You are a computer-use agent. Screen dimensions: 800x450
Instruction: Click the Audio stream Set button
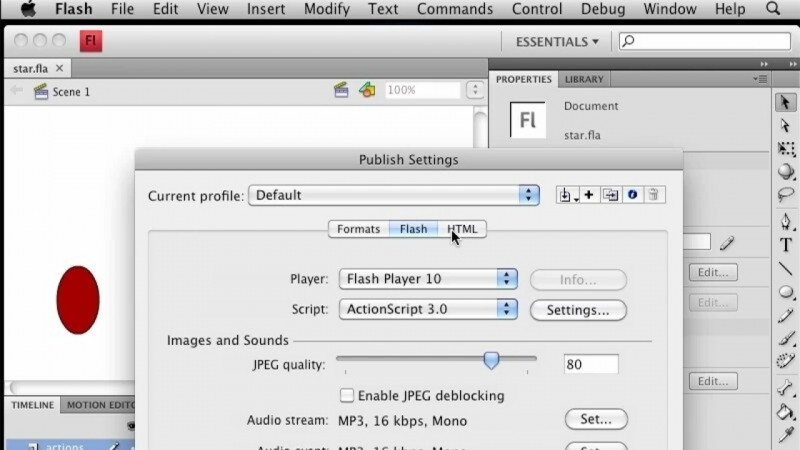point(596,420)
